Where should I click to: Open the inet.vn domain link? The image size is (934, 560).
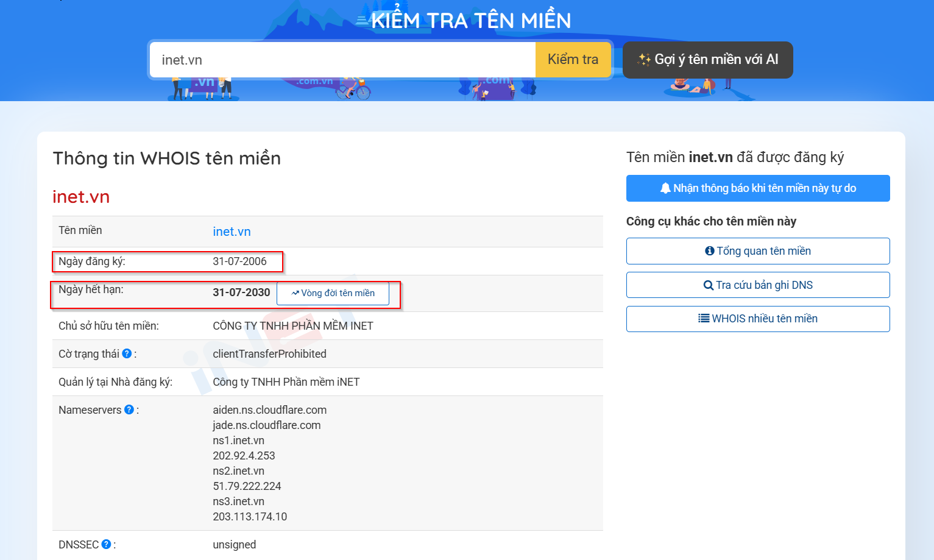click(232, 232)
